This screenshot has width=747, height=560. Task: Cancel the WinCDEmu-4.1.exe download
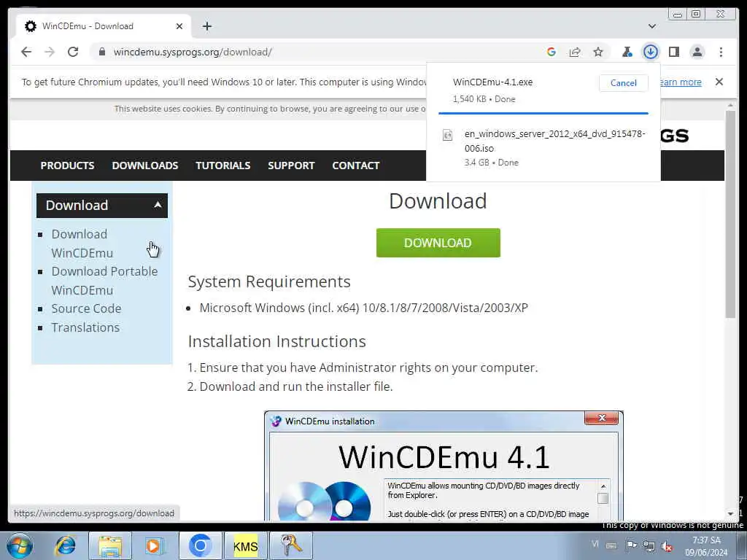click(x=623, y=83)
